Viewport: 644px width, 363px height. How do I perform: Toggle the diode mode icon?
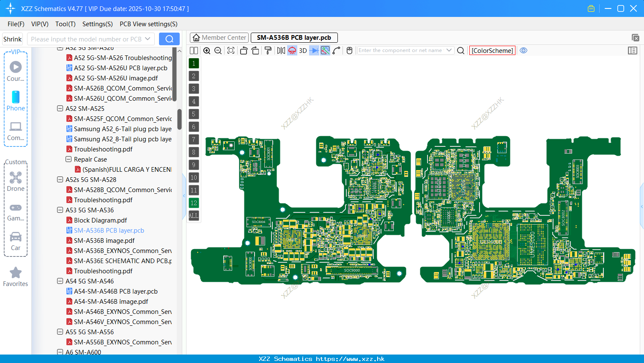(314, 51)
